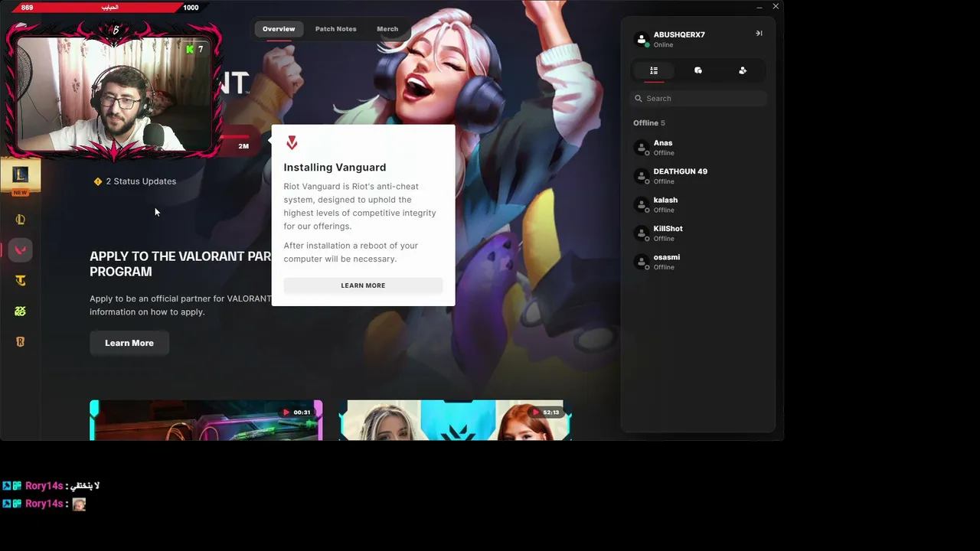980x551 pixels.
Task: Open the 2XKO game icon
Action: 21,311
